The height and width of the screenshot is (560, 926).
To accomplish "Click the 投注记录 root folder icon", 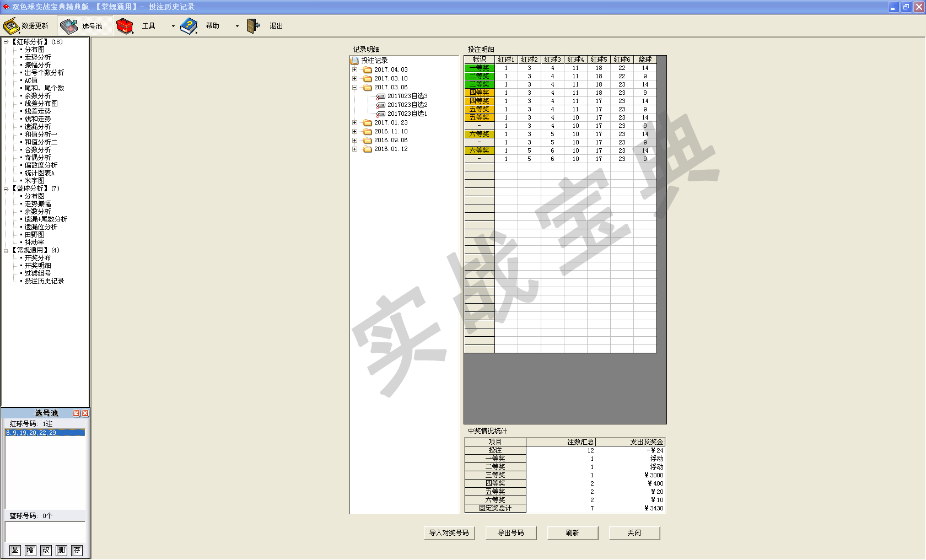I will 355,61.
